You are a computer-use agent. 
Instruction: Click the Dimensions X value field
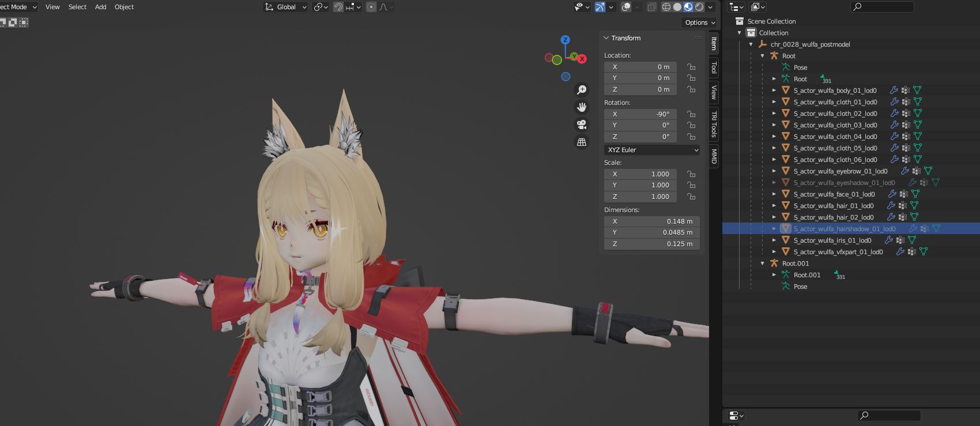coord(652,221)
